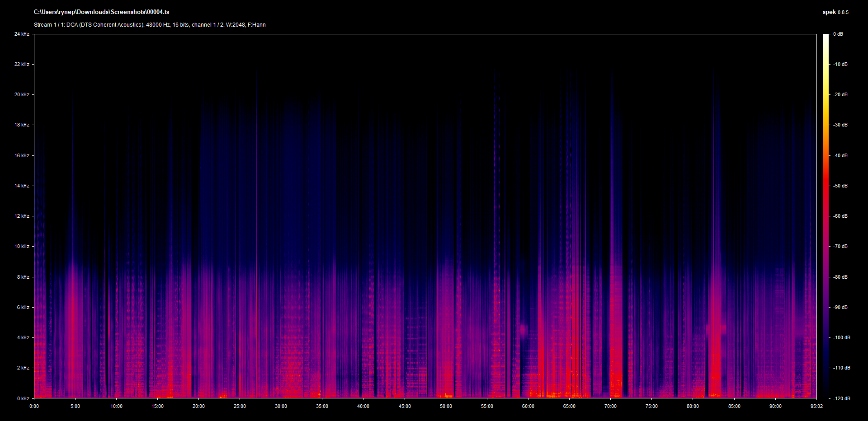Screen dimensions: 868x421
Task: Select the -50 dB scale label
Action: coord(840,186)
